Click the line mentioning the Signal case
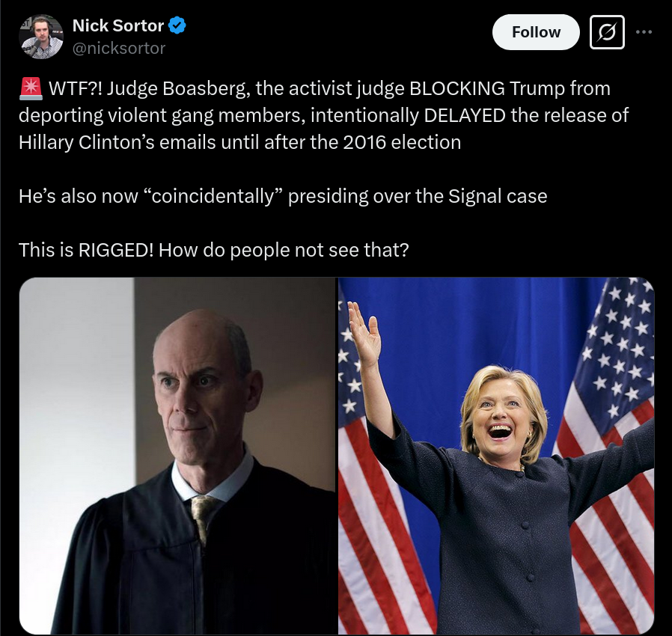This screenshot has width=672, height=636. pyautogui.click(x=283, y=196)
